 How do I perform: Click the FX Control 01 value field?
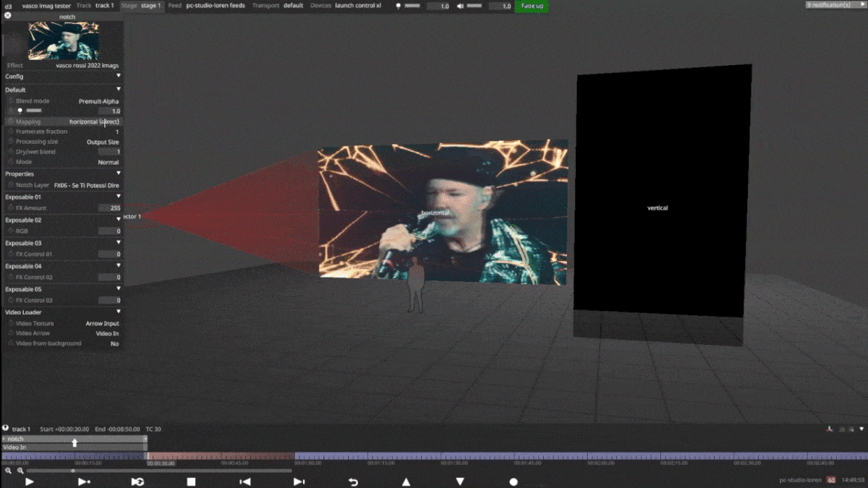point(110,254)
